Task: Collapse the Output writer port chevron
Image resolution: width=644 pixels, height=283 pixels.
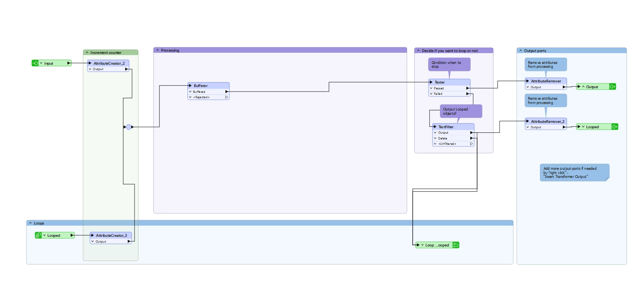Action: (583, 87)
